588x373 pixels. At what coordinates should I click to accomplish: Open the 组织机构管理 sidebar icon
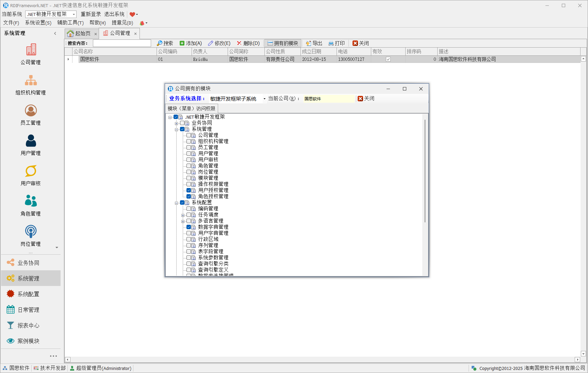point(31,80)
